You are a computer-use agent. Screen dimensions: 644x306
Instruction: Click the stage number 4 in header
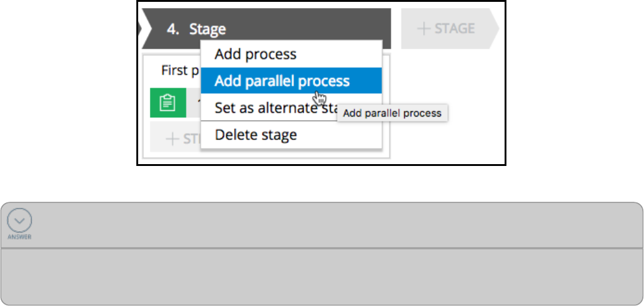tap(174, 29)
